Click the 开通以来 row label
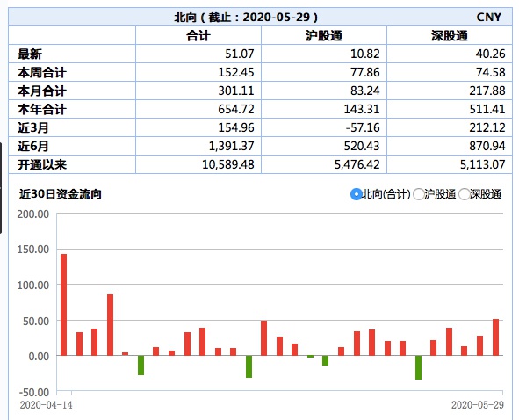Viewport: 519px width, 420px height. [42, 164]
